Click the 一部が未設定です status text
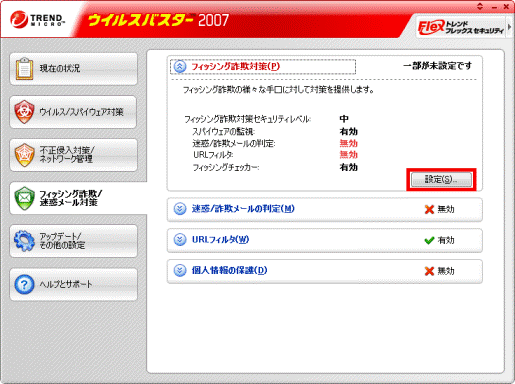515x384 pixels. pyautogui.click(x=438, y=66)
